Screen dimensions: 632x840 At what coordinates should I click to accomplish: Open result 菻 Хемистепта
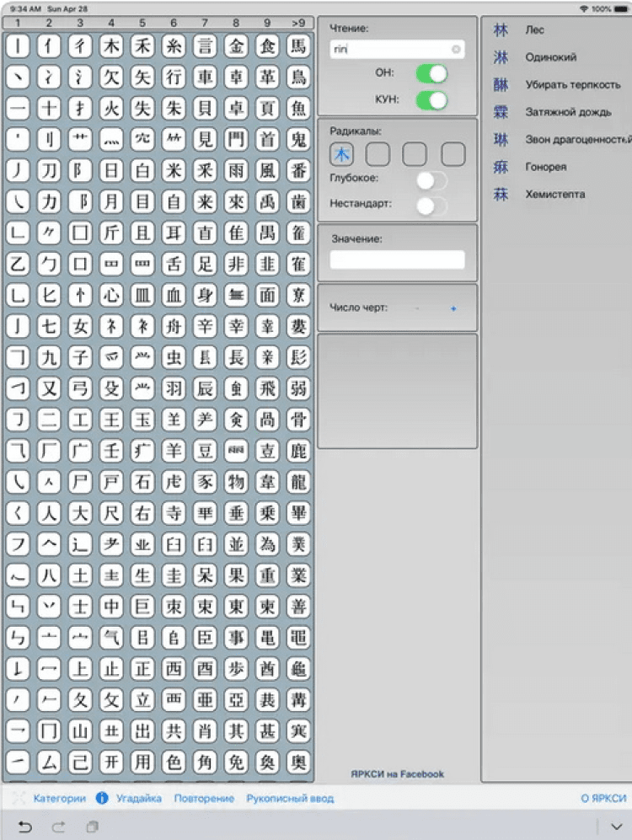pyautogui.click(x=557, y=194)
